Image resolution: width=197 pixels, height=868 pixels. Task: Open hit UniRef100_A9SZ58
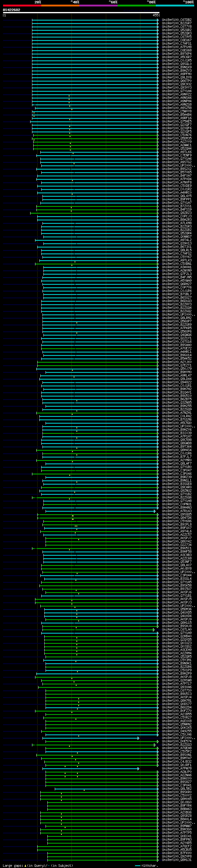coord(177,108)
